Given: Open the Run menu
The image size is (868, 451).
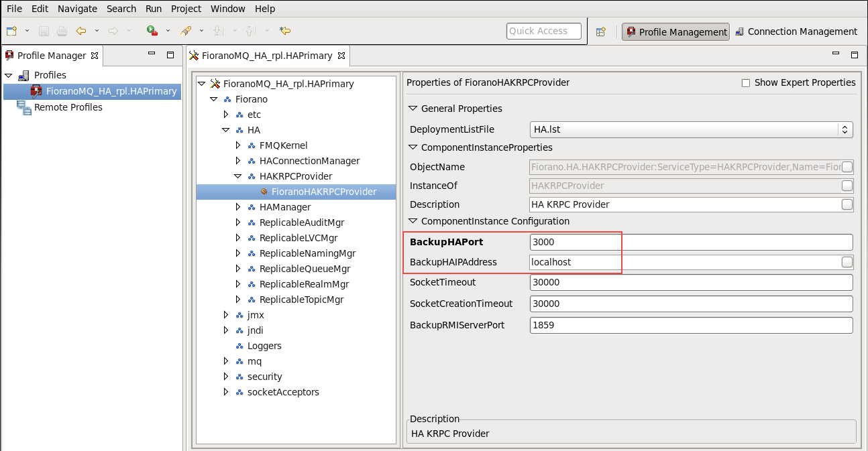Looking at the screenshot, I should click(x=154, y=9).
